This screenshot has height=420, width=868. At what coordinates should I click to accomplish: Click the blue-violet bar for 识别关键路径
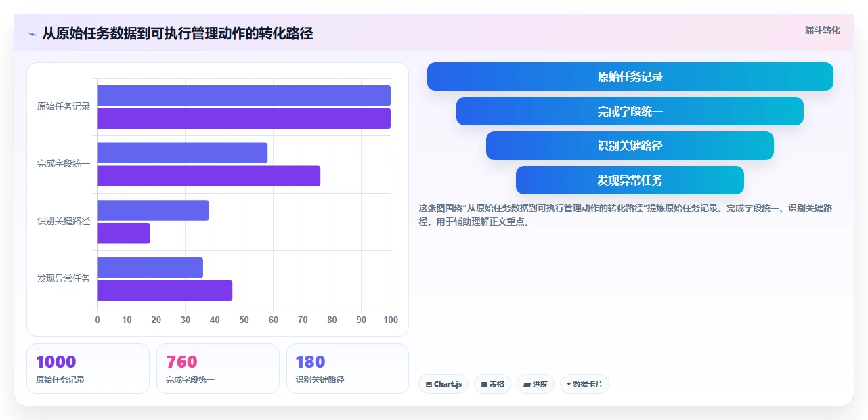[x=153, y=210]
